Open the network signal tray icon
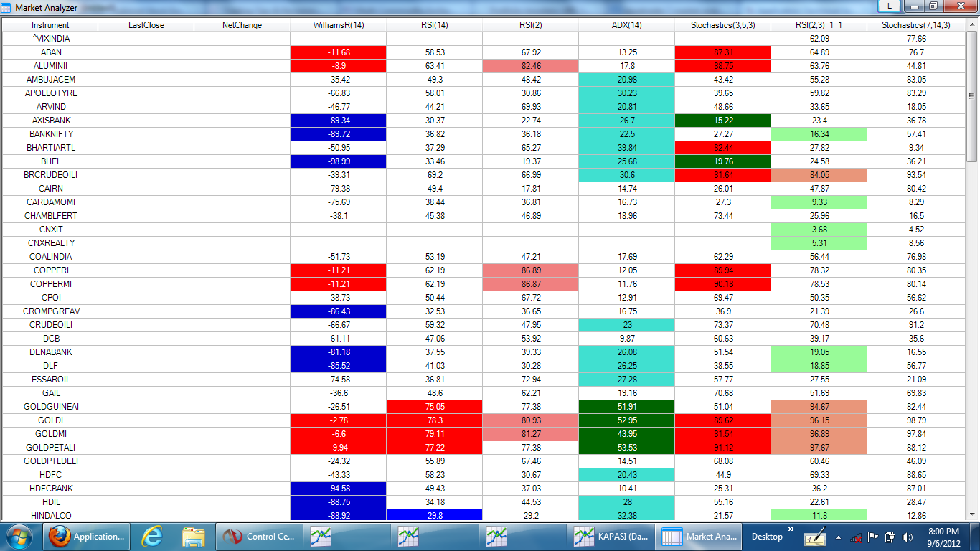This screenshot has width=980, height=551. tap(855, 537)
